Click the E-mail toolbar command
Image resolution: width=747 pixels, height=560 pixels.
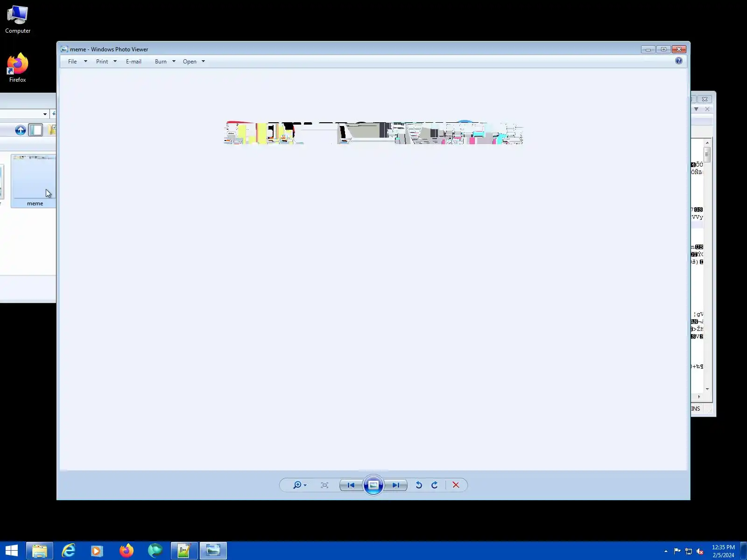pyautogui.click(x=134, y=61)
